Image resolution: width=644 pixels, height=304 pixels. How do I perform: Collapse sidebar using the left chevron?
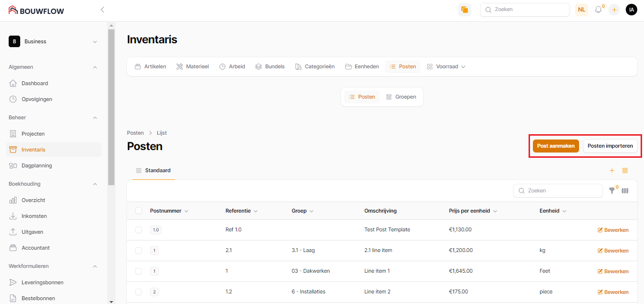click(102, 10)
